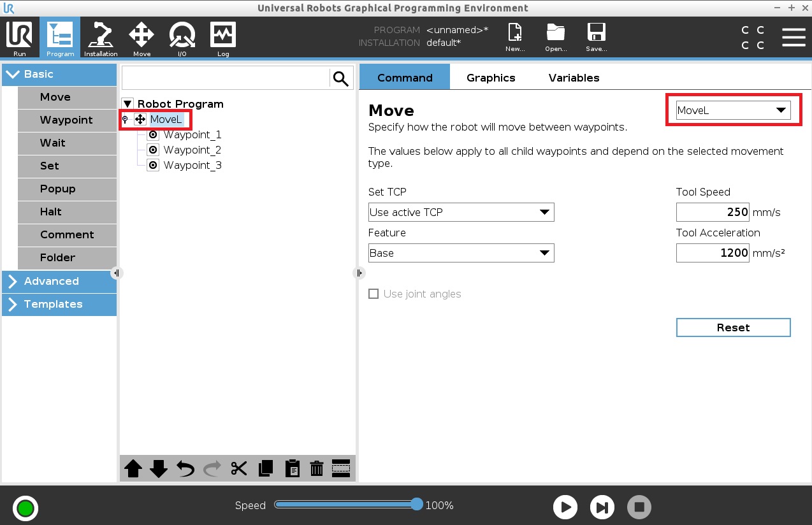Switch to the Program screen
The width and height of the screenshot is (812, 525).
click(60, 38)
